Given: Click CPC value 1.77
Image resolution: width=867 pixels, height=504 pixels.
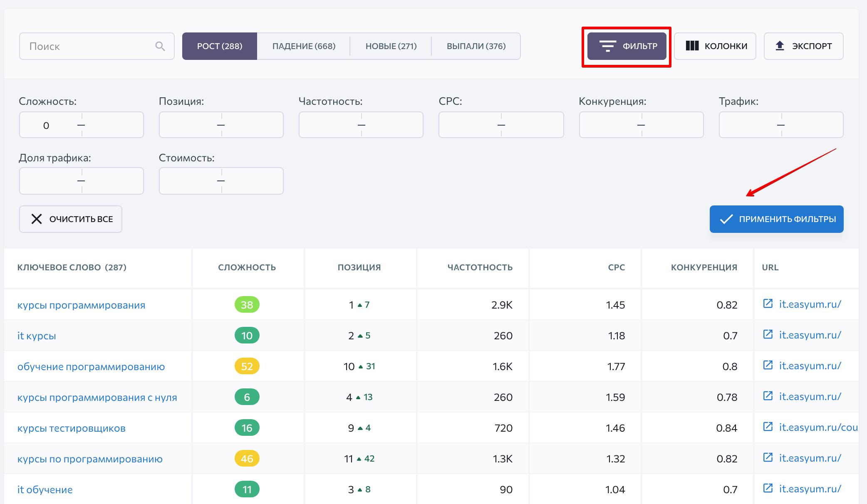Looking at the screenshot, I should pos(616,366).
